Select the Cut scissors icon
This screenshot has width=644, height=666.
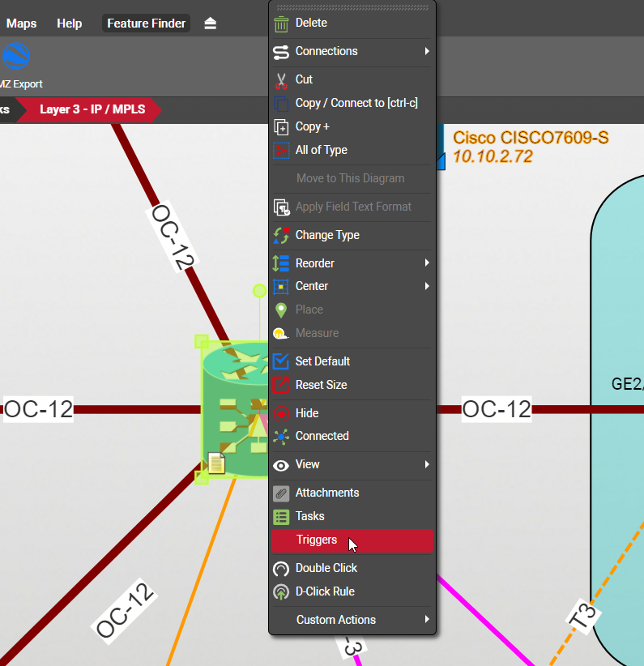coord(281,80)
